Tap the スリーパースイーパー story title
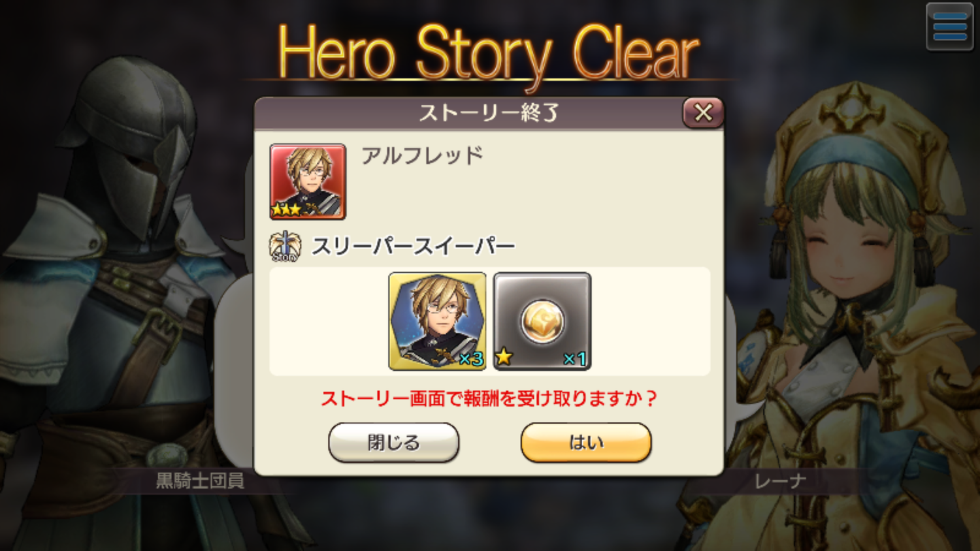The height and width of the screenshot is (551, 980). coord(414,246)
